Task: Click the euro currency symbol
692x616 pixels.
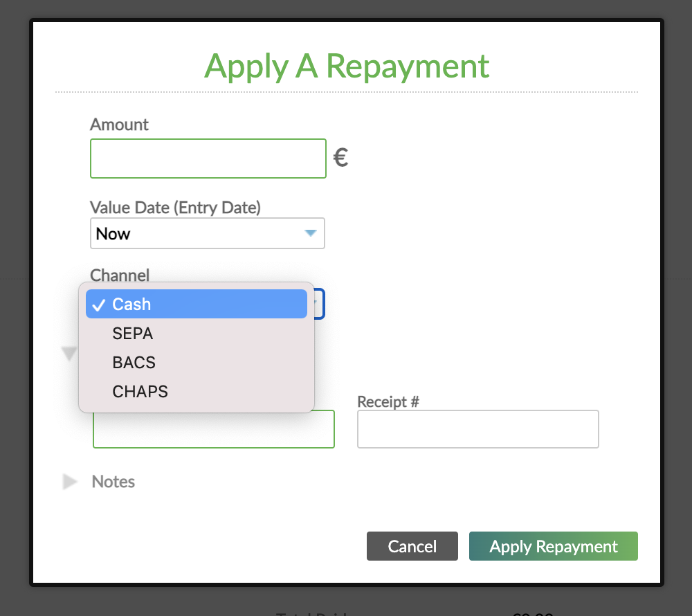Action: (x=340, y=158)
